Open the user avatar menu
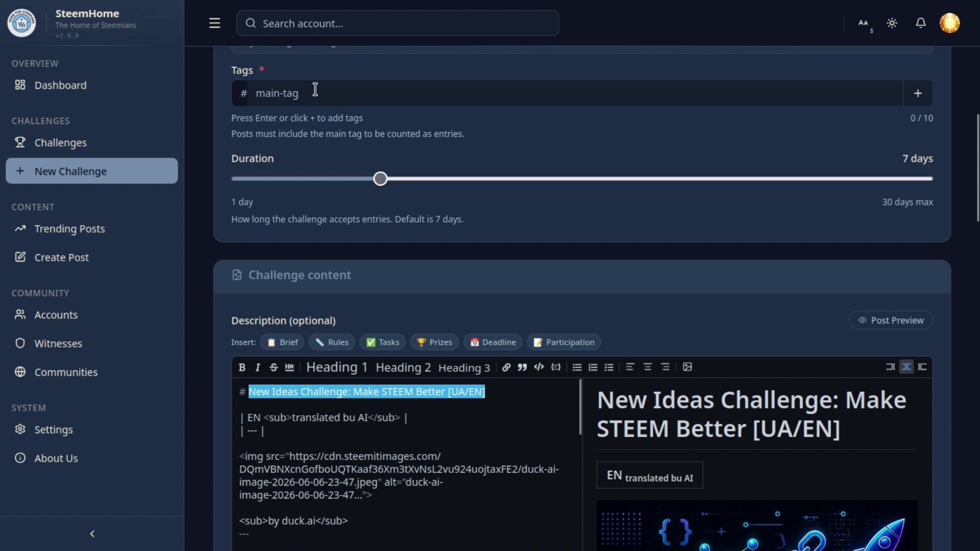Image resolution: width=980 pixels, height=551 pixels. pyautogui.click(x=949, y=23)
